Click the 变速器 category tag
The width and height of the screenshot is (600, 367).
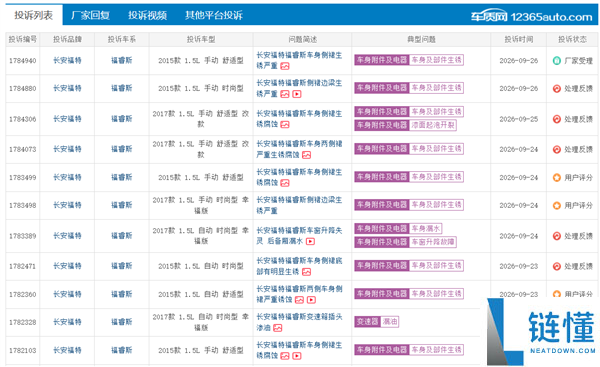point(367,322)
